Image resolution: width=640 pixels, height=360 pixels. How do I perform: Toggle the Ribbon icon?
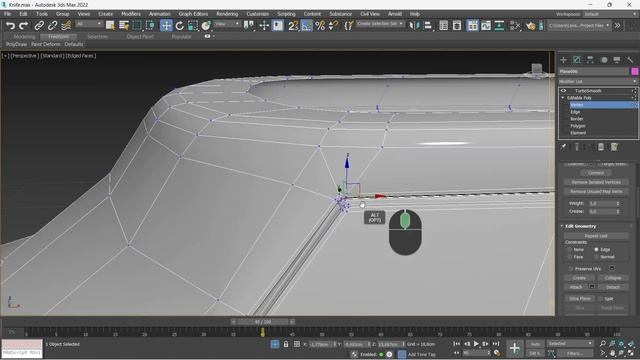(472, 26)
